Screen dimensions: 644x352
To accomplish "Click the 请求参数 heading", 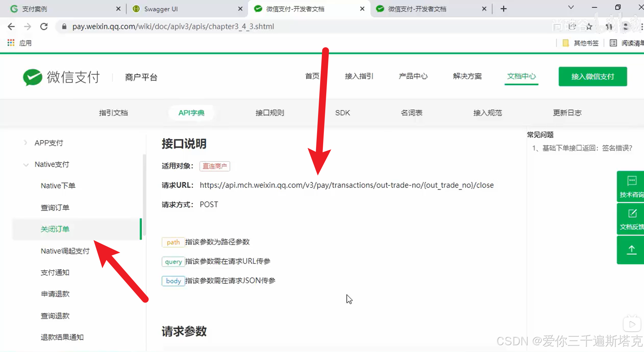I will click(x=184, y=331).
